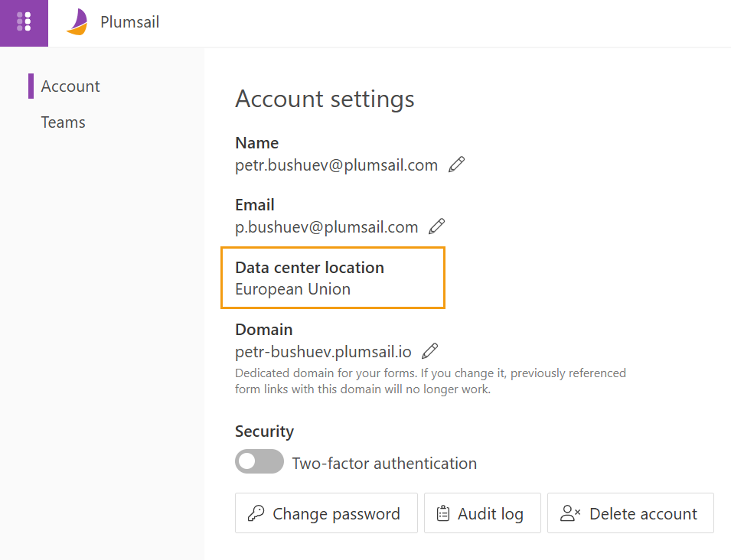Screen dimensions: 731x560
Task: Click the Delete account button
Action: 630,513
